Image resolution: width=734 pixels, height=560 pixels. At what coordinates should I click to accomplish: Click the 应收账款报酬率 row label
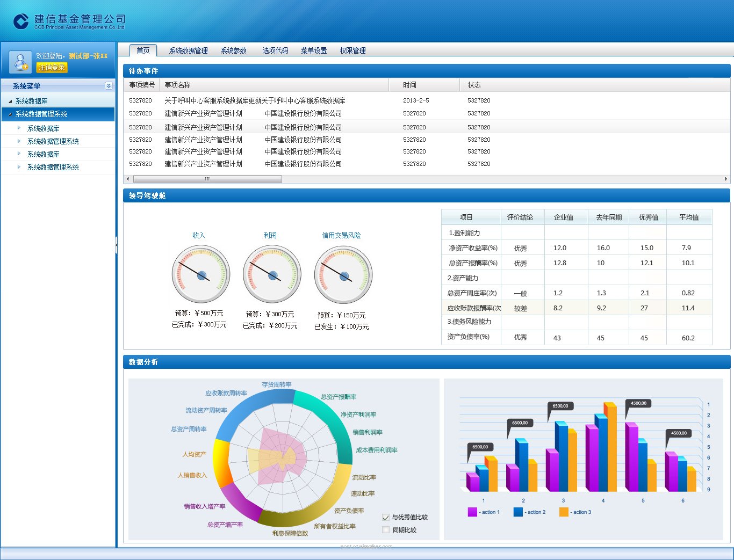[474, 308]
